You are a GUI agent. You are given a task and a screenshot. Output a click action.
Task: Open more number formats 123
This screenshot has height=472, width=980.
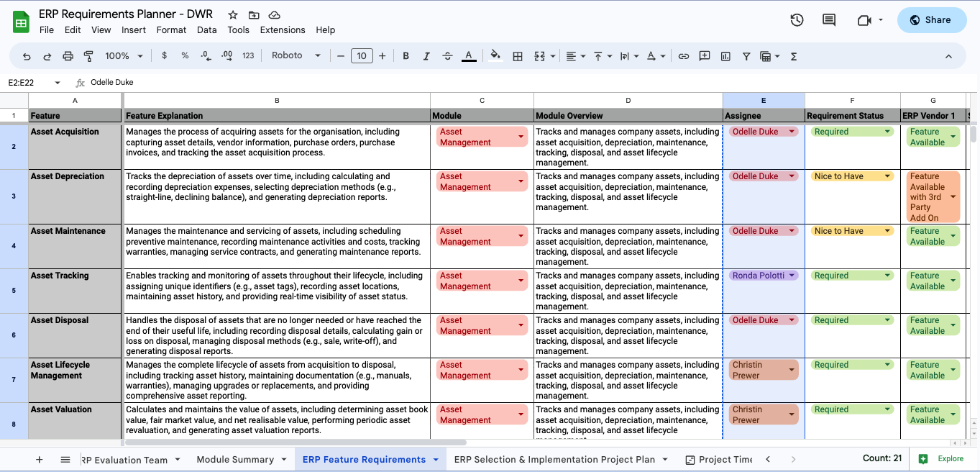click(x=248, y=55)
